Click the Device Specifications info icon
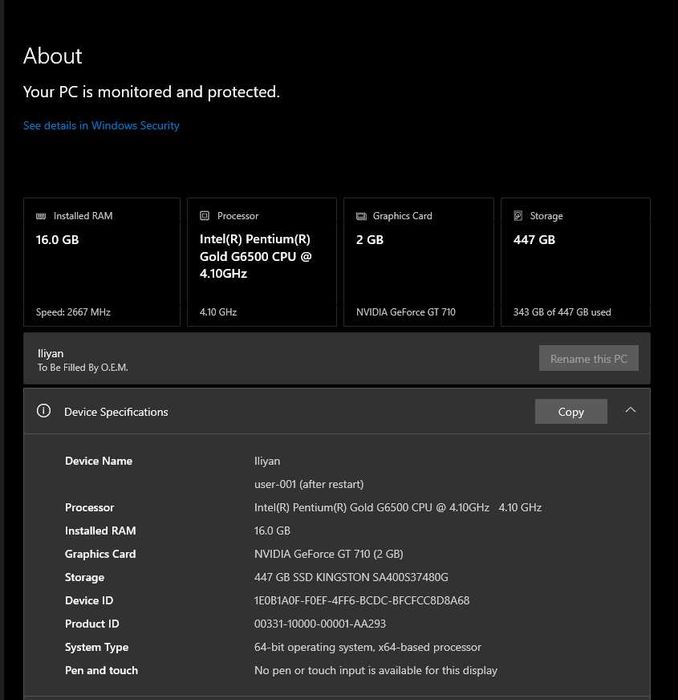 [x=43, y=411]
